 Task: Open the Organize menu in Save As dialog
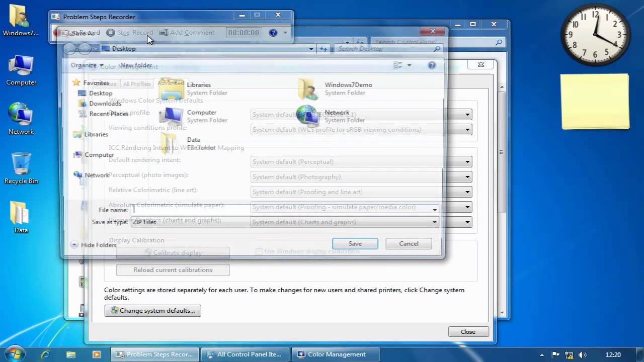pos(87,65)
